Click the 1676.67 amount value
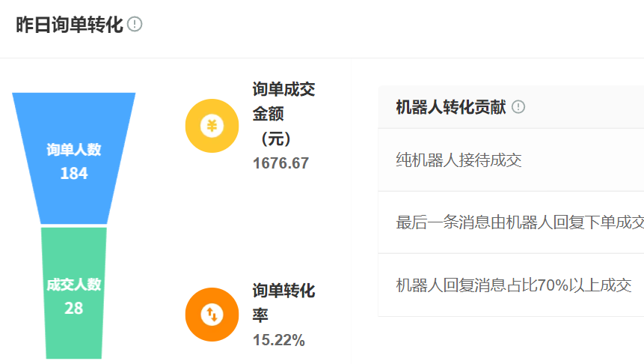Screen dimensions: 644x364 coord(280,163)
